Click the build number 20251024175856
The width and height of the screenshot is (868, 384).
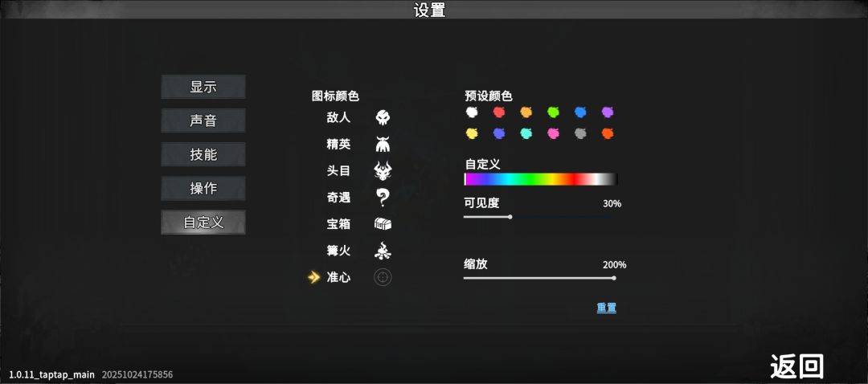point(137,374)
